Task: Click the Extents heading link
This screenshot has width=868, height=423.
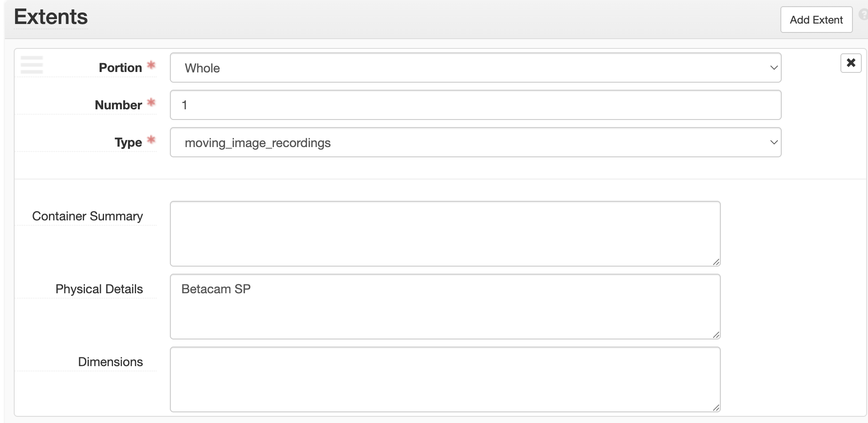Action: [50, 17]
